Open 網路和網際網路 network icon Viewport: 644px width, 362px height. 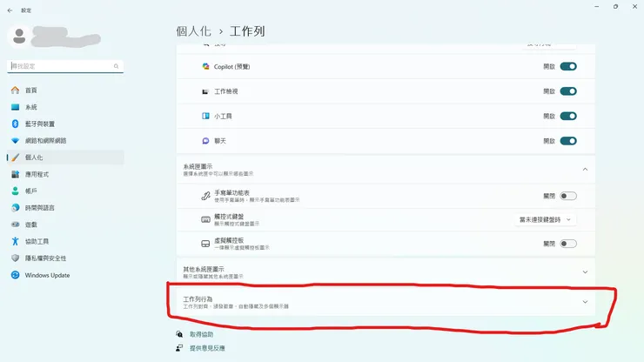point(15,140)
